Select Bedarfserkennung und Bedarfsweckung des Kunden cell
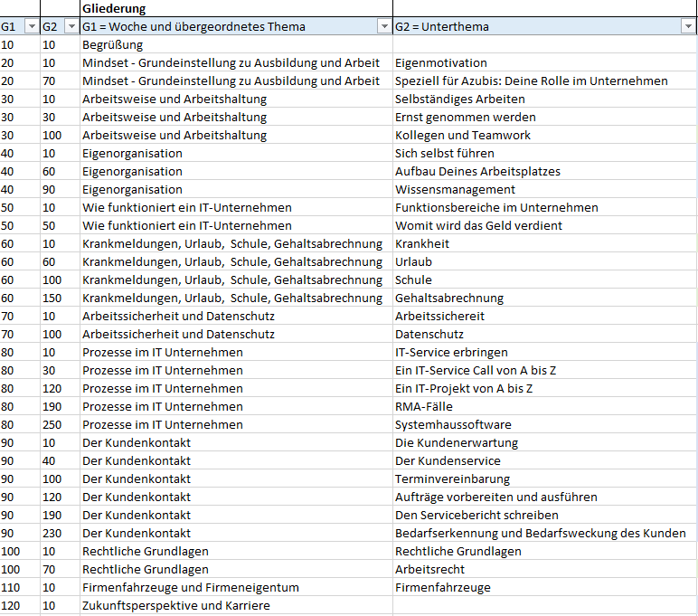Image resolution: width=698 pixels, height=616 pixels. (x=544, y=534)
